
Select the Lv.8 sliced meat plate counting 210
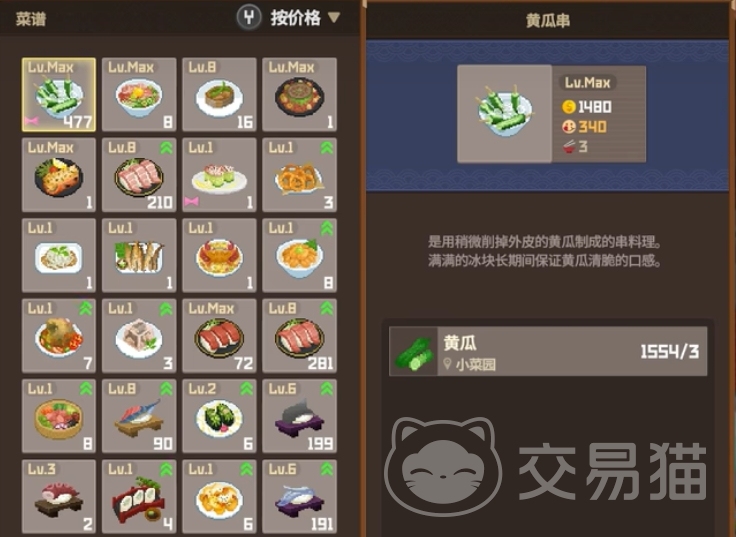[x=139, y=175]
